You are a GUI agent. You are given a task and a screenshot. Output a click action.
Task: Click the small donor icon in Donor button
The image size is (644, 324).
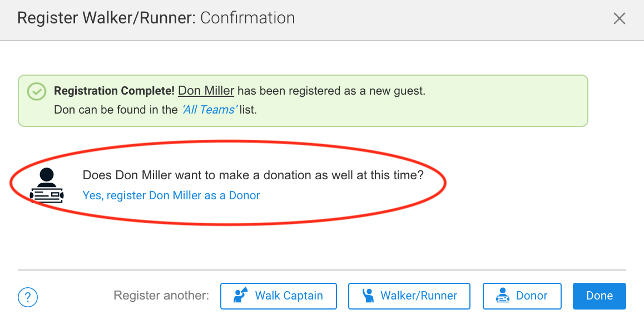point(503,296)
